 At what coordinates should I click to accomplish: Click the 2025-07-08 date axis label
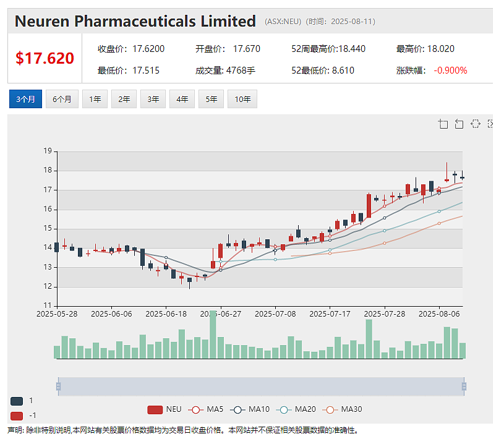coord(275,314)
